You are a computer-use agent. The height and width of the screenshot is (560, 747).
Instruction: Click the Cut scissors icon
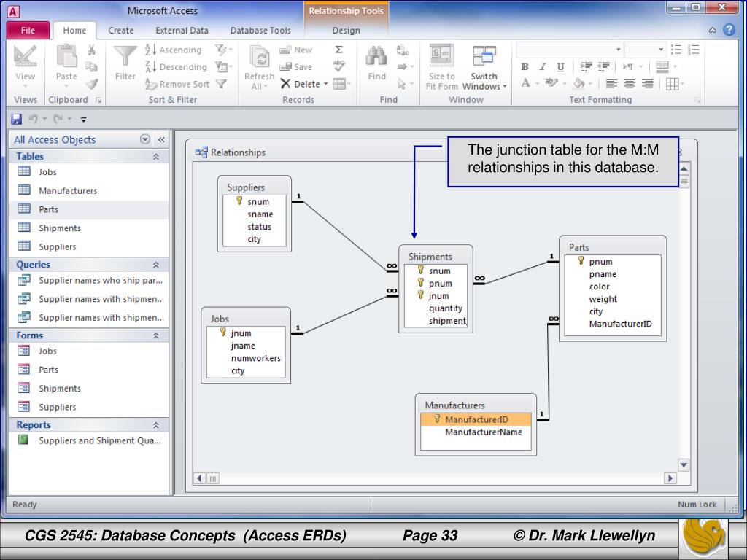pos(91,50)
